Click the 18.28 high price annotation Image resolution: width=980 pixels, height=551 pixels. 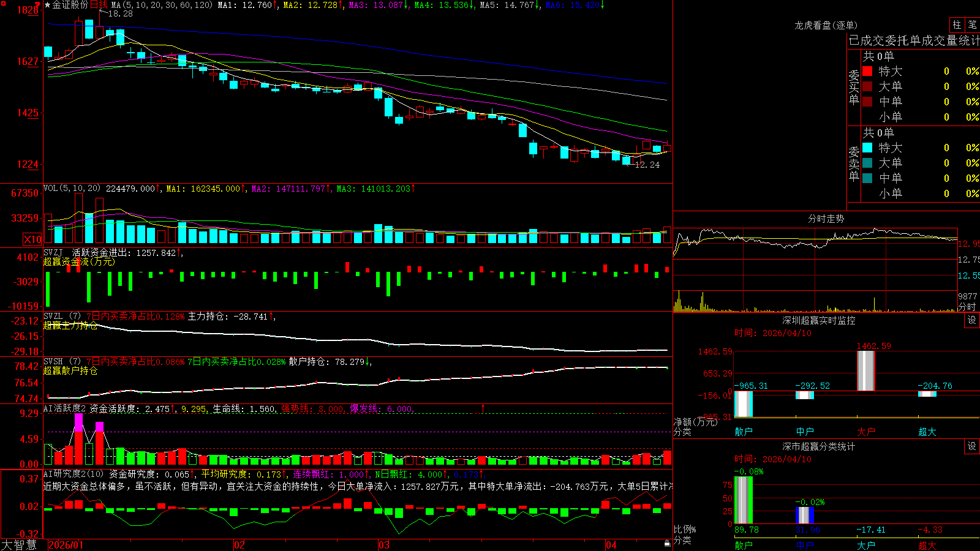coord(121,13)
